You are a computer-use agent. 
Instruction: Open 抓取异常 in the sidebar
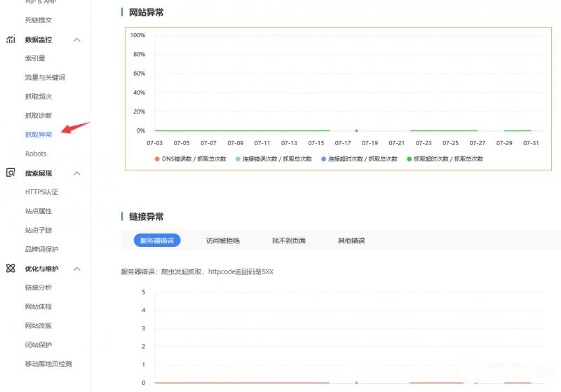38,135
